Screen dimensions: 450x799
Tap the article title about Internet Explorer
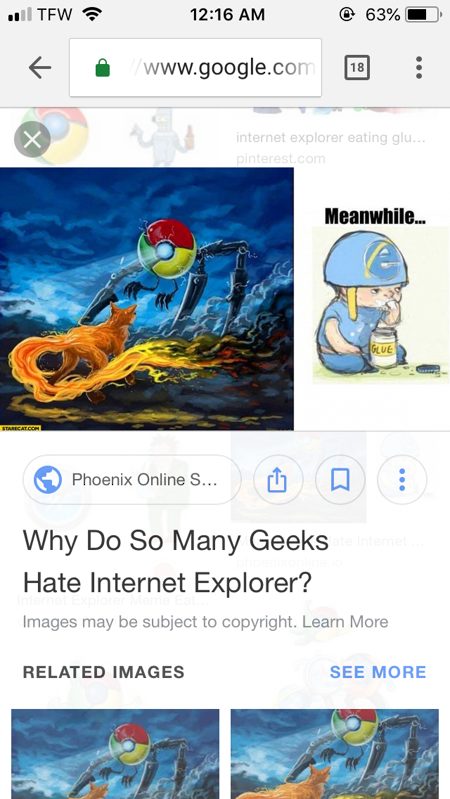pos(175,561)
